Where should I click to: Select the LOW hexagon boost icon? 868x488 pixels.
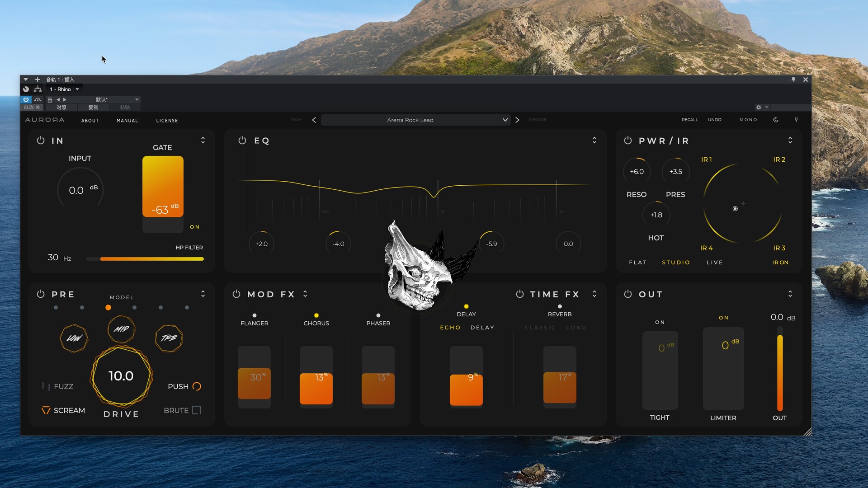74,338
